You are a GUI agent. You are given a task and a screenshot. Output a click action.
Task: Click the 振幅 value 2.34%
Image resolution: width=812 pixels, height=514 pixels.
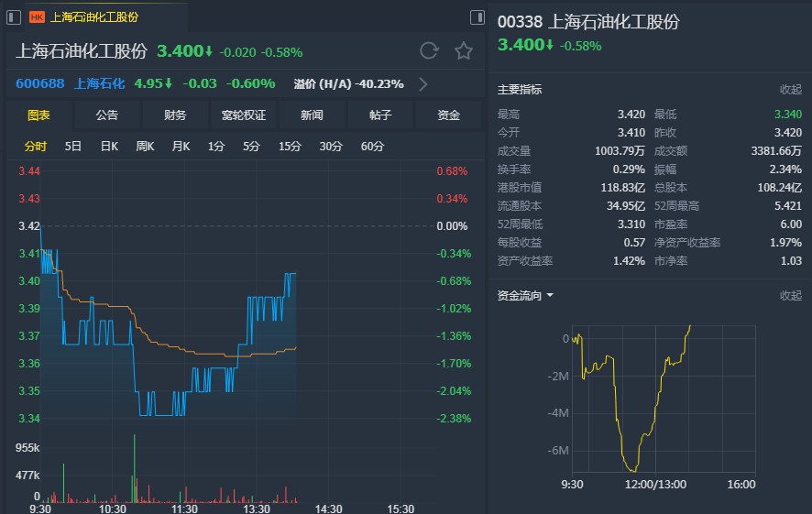(785, 170)
